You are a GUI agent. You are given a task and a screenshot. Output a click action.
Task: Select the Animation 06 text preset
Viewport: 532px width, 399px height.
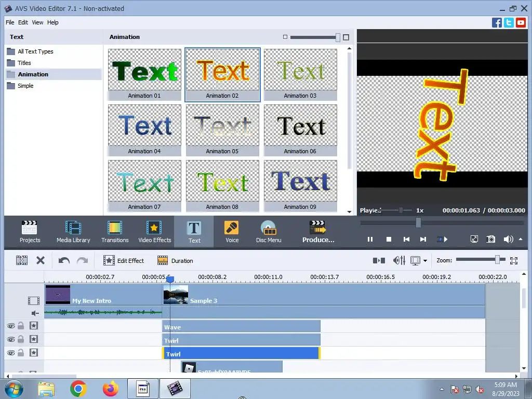coord(300,130)
